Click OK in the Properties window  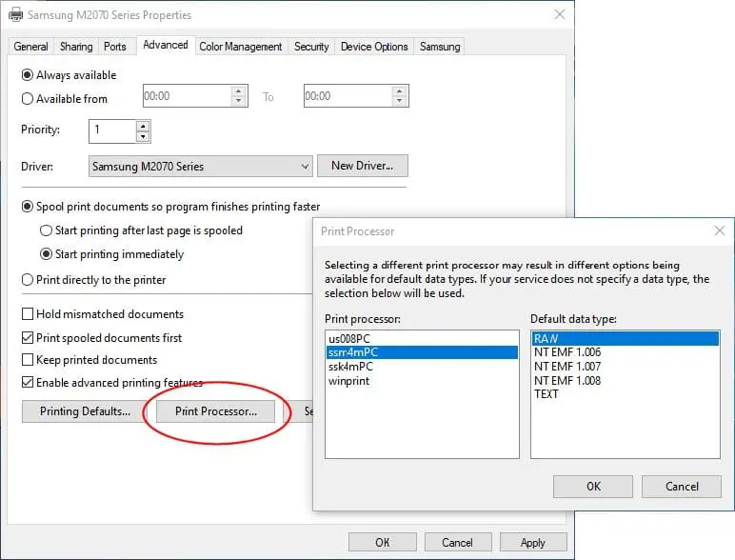[x=383, y=543]
